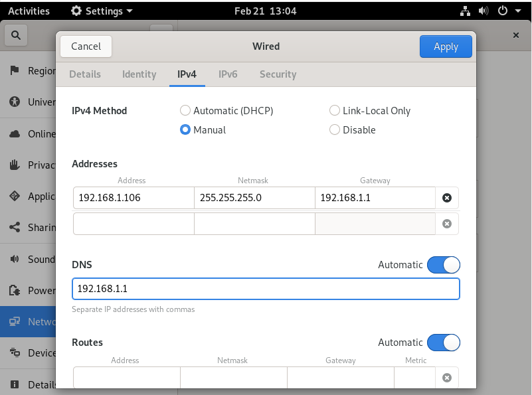Click the Settings gear icon in top bar

76,11
